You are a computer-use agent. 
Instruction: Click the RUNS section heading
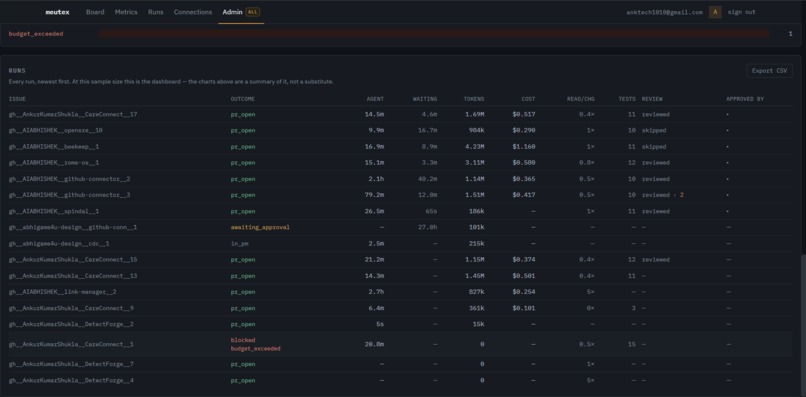click(x=17, y=70)
